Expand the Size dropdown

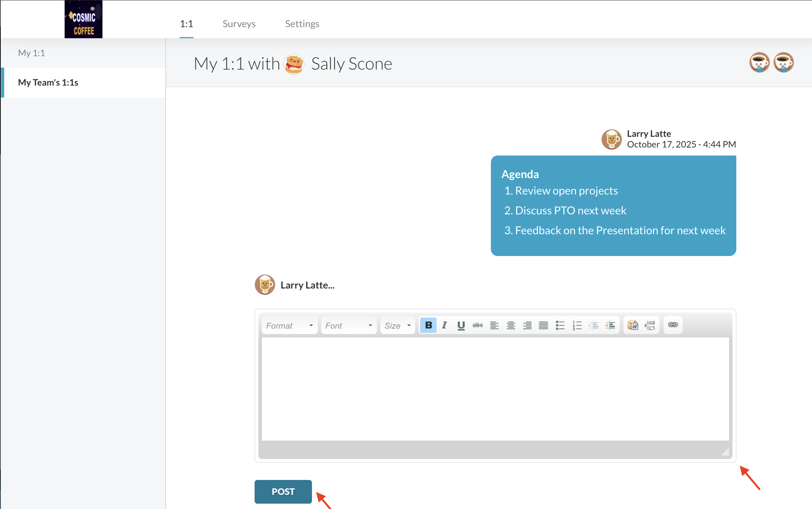[x=398, y=326]
